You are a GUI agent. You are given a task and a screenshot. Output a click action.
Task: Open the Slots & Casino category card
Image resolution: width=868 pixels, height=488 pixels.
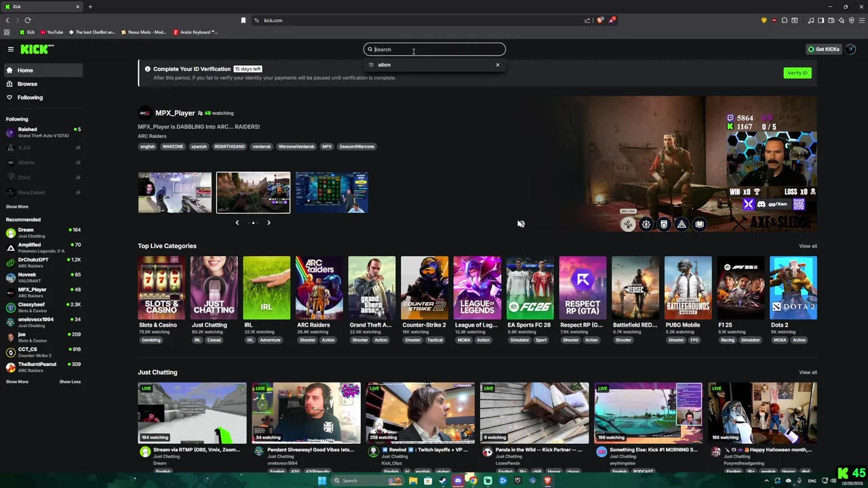(x=161, y=287)
